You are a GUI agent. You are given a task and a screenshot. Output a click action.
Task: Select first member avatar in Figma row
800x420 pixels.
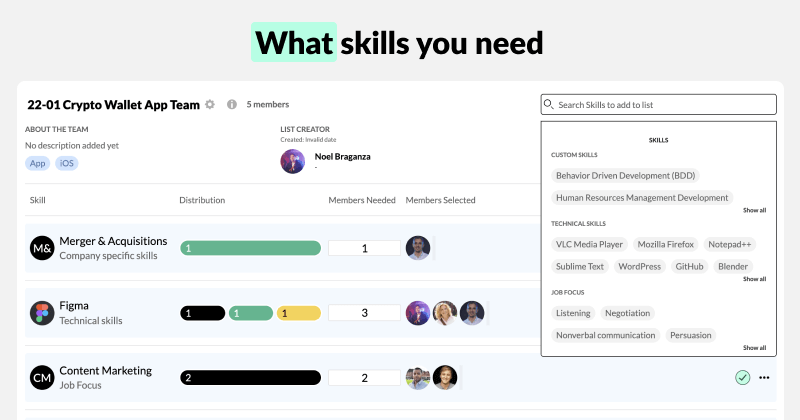[x=418, y=313]
